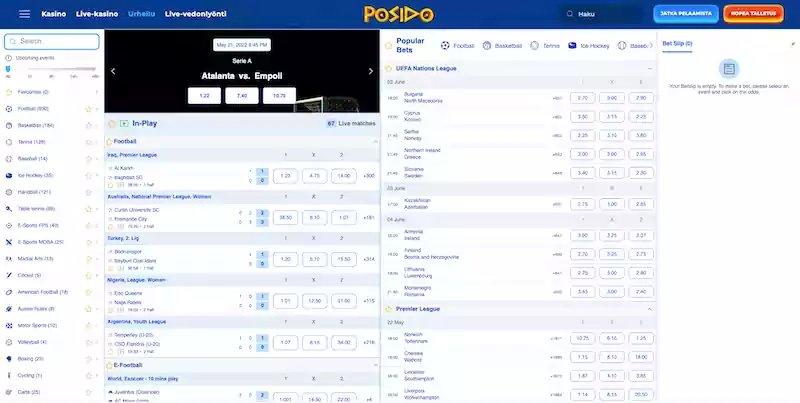Click the E-Sports MOBA icon in sidebar
800x403 pixels.
coord(9,242)
